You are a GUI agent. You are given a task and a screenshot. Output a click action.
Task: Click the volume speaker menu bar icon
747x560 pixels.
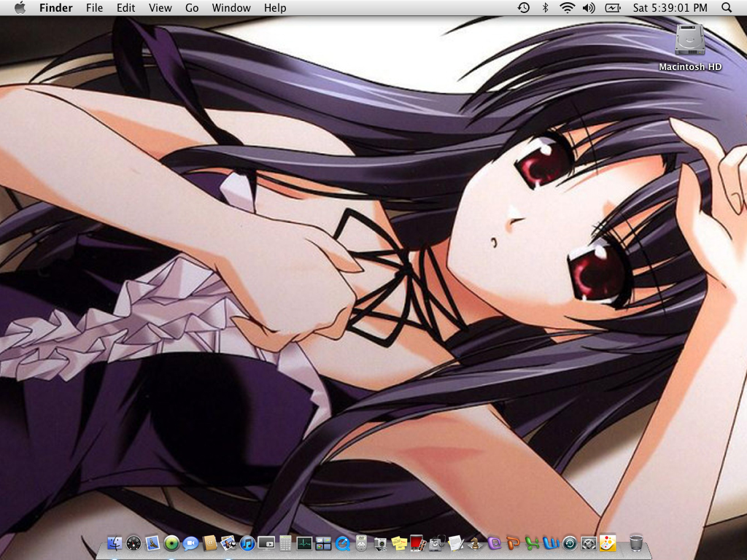pyautogui.click(x=589, y=7)
